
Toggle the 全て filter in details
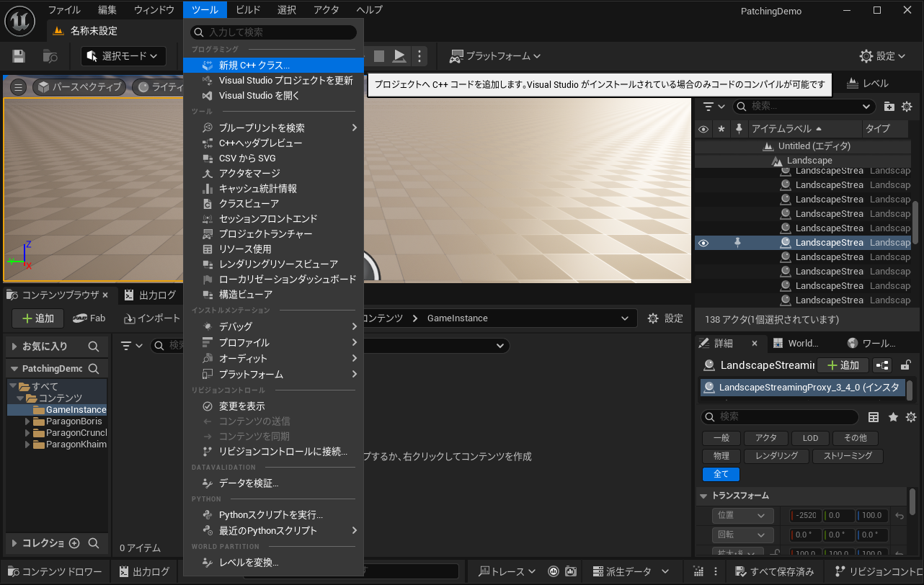tap(721, 474)
